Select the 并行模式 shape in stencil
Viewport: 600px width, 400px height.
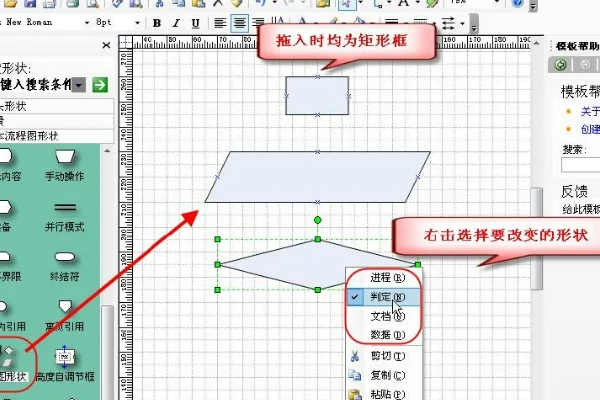(x=65, y=216)
